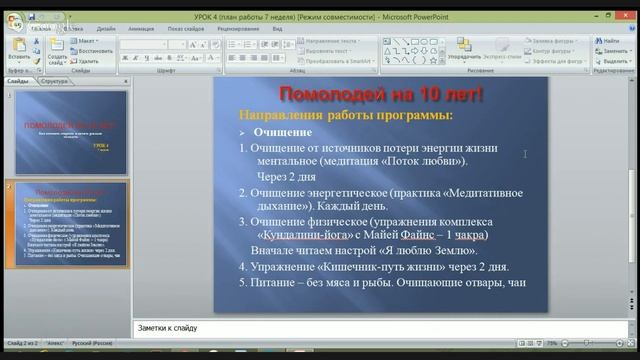Open the Layout (Макет) dropdown
This screenshot has height=360, width=640.
point(85,41)
